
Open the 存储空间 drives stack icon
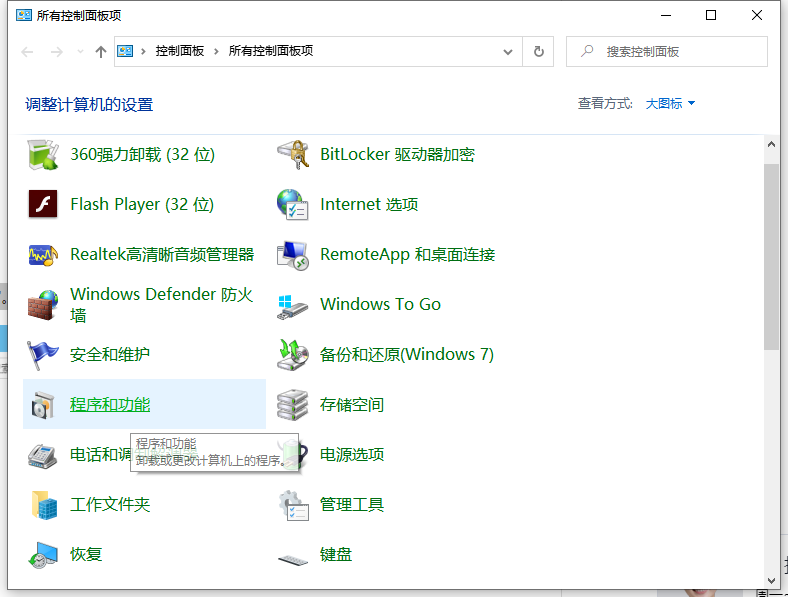[292, 405]
